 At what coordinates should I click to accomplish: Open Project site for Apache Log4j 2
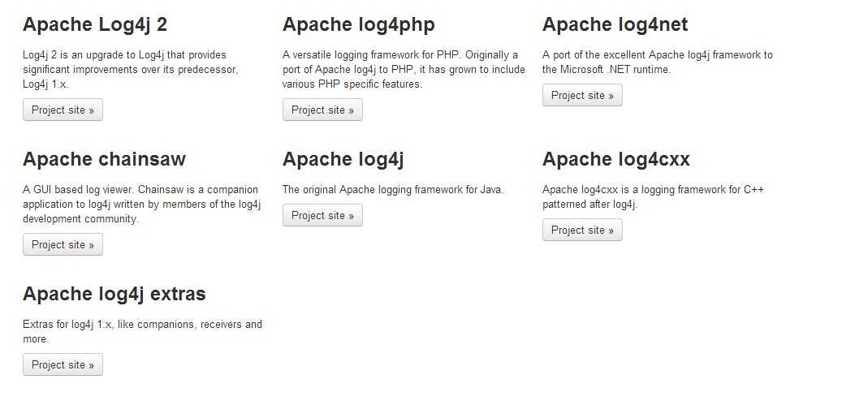pyautogui.click(x=63, y=110)
